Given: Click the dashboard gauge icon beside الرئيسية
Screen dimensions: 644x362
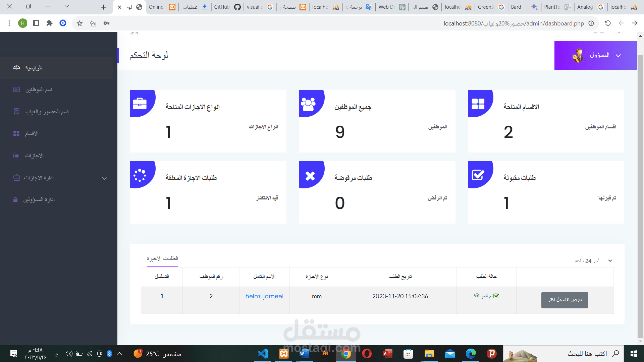Looking at the screenshot, I should (16, 68).
